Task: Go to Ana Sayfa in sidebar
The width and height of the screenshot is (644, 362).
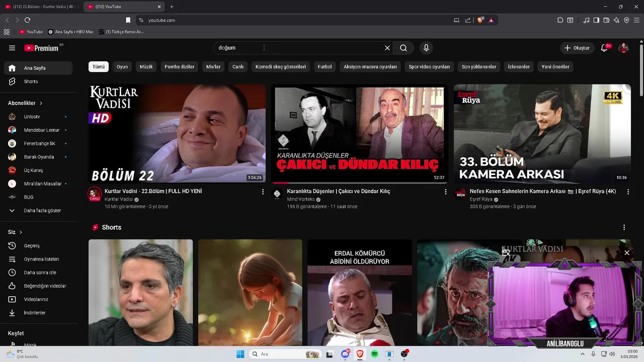Action: point(38,68)
